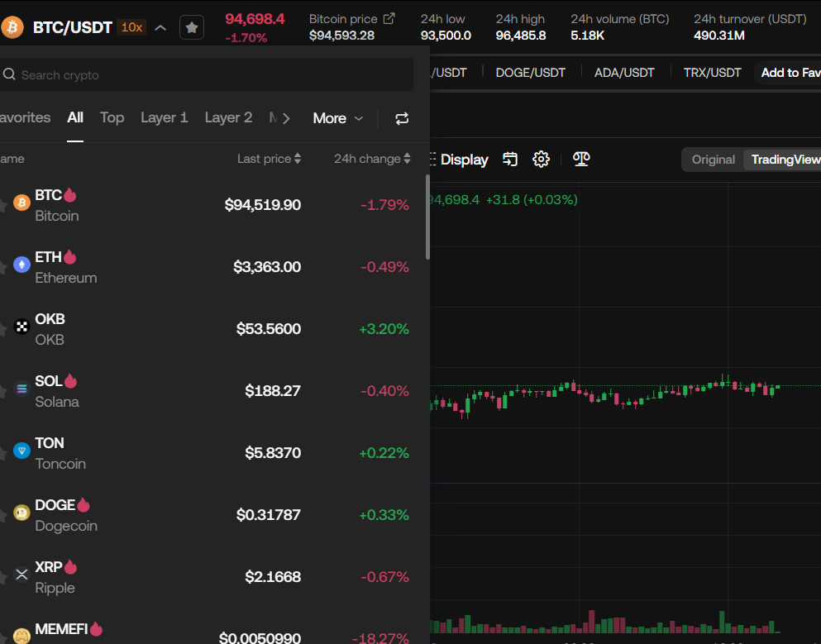821x644 pixels.
Task: Switch to the Favorites tab
Action: coord(25,117)
